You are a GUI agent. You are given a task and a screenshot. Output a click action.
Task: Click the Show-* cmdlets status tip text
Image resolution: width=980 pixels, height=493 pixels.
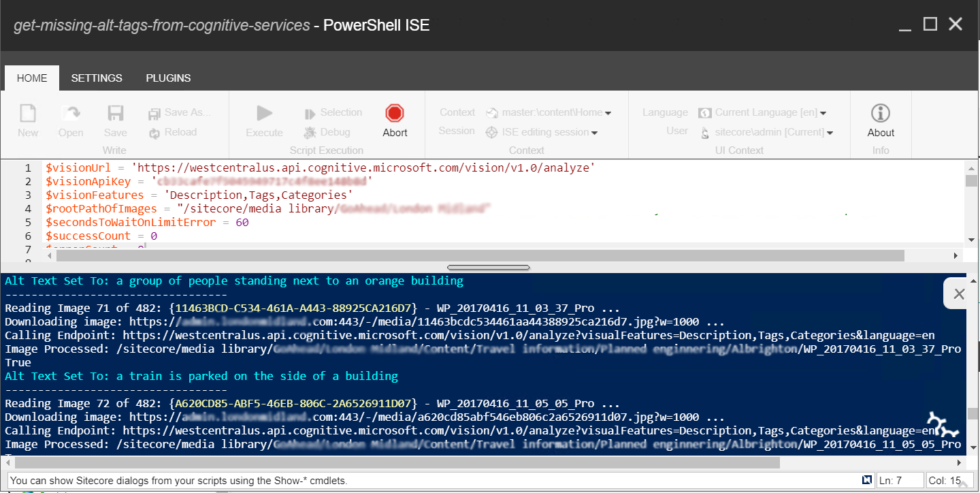click(179, 480)
